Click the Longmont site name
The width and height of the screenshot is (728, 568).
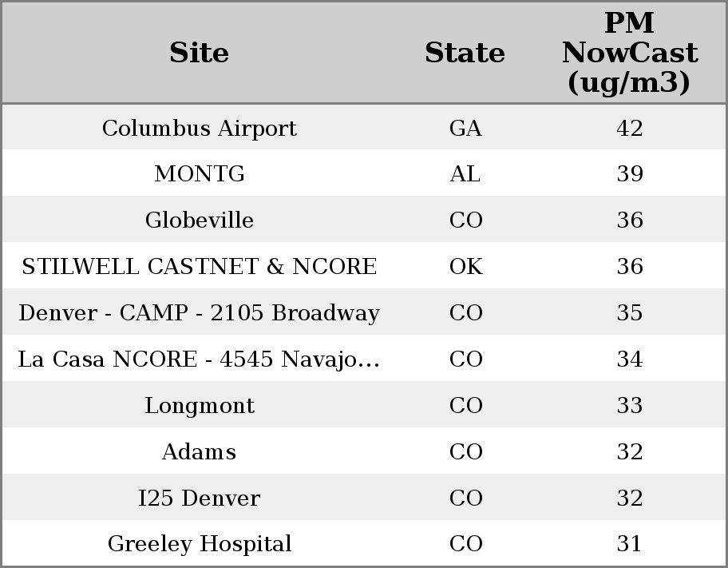[200, 406]
